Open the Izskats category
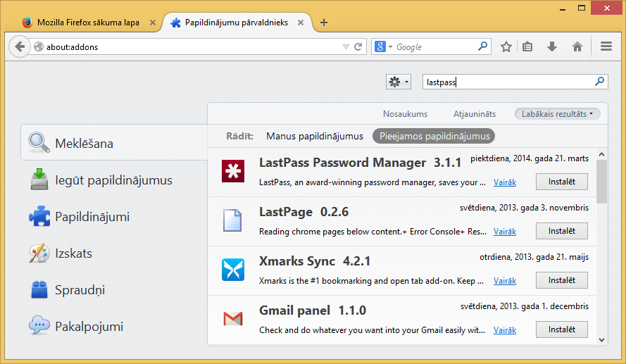Screen dimensions: 626x364 pos(114,253)
